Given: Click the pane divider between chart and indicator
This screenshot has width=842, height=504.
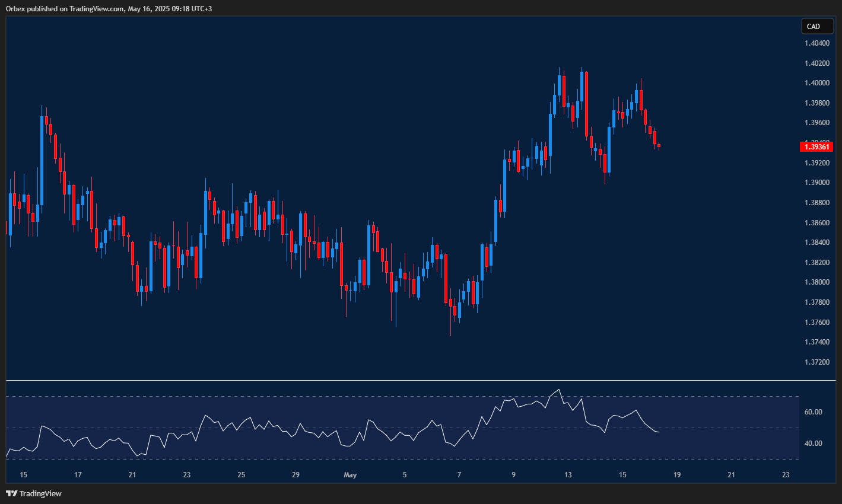Looking at the screenshot, I should pos(415,380).
